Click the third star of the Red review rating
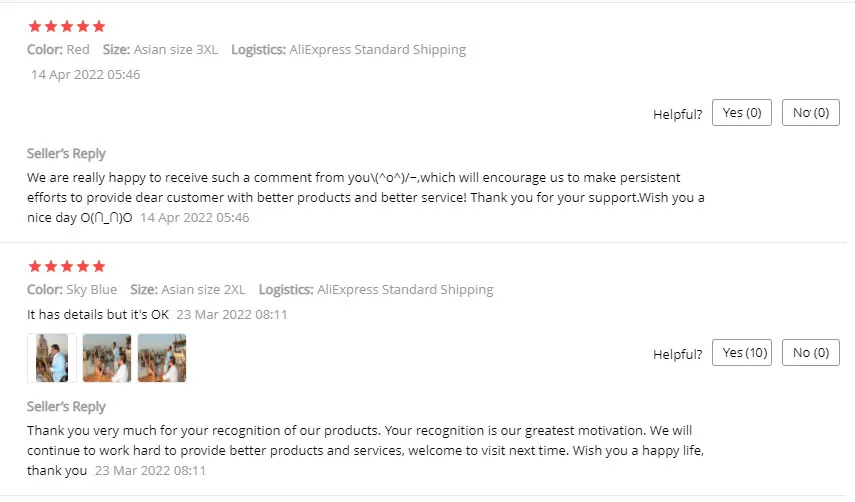This screenshot has height=502, width=855. (x=66, y=26)
